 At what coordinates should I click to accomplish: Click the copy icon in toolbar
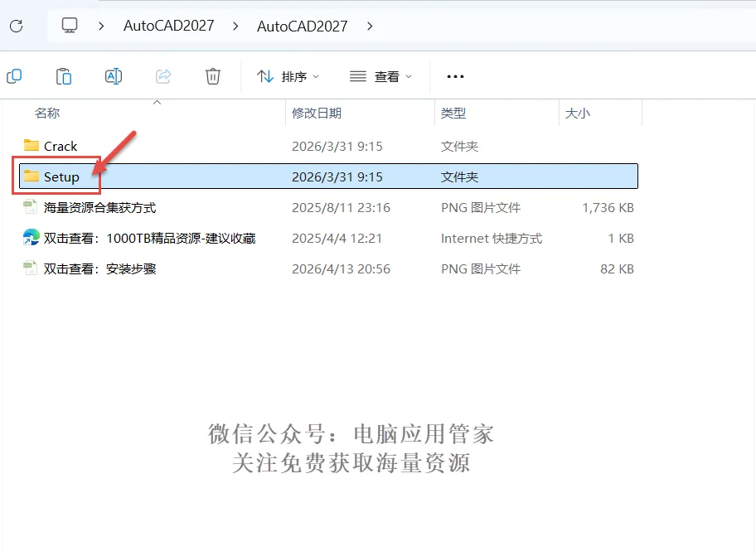pos(14,76)
